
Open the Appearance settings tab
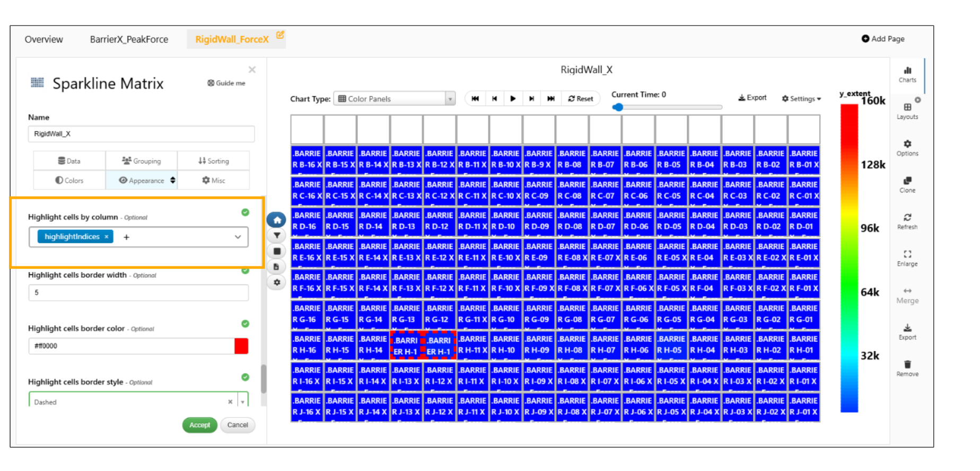(x=142, y=180)
